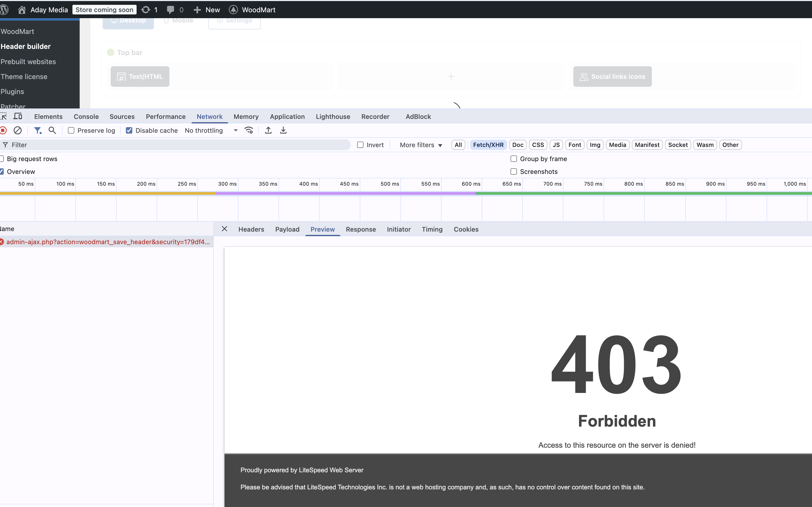Click the export HAR download icon
812x507 pixels.
coord(283,130)
